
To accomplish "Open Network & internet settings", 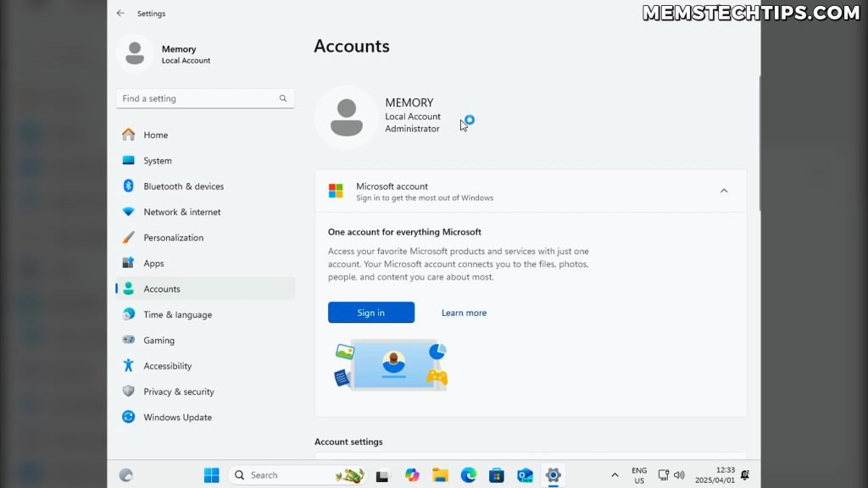I will [181, 212].
